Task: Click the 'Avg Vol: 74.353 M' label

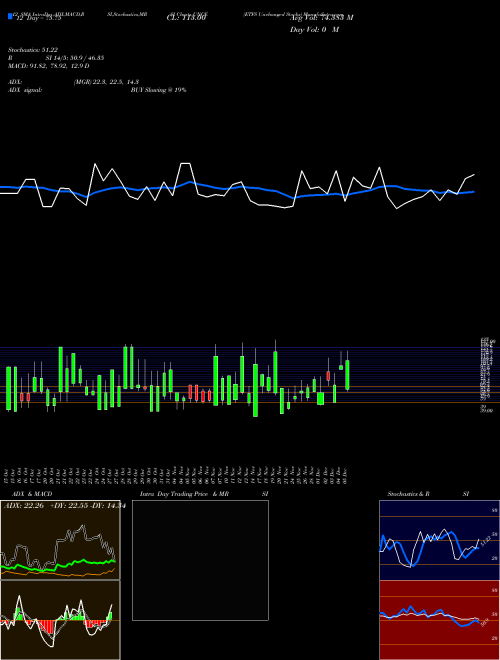Action: (321, 18)
